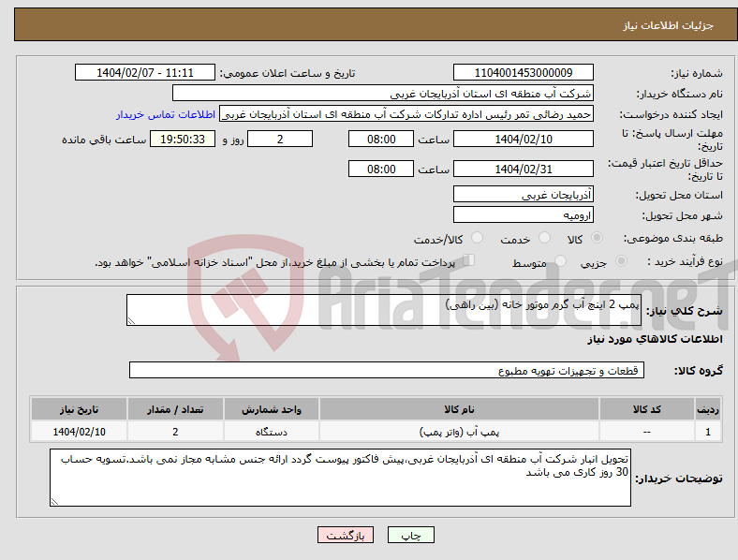Click the ردیف column header
Screen dimensions: 738x560
tap(708, 409)
